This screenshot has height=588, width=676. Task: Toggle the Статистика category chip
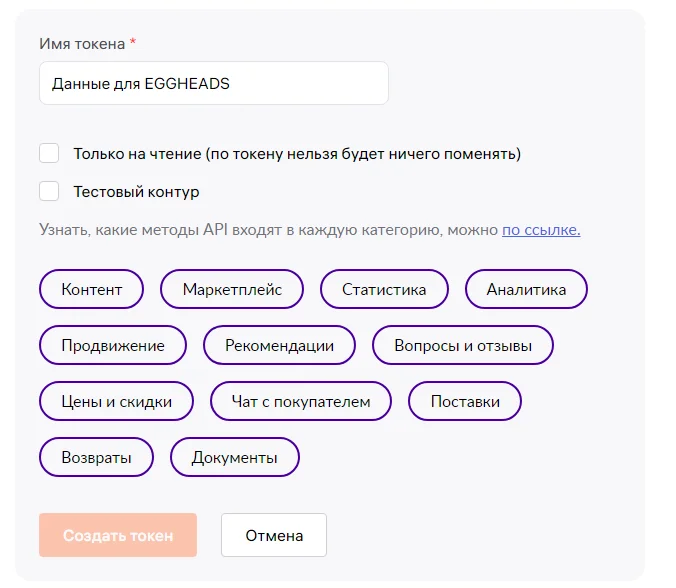384,289
